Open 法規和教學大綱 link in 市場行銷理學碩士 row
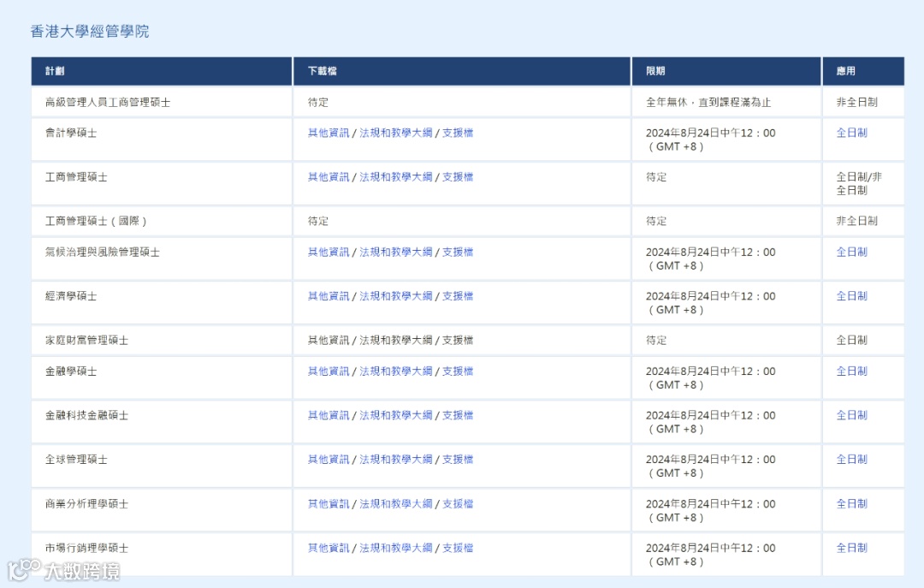Screen dimensions: 924x588 pyautogui.click(x=396, y=548)
